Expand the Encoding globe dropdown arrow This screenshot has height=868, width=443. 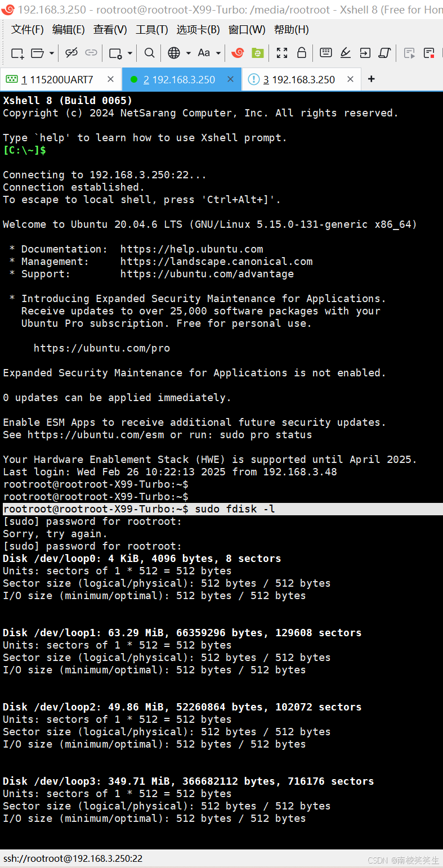pyautogui.click(x=188, y=53)
